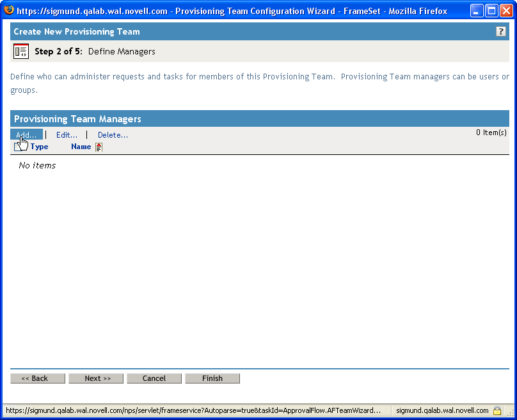This screenshot has height=420, width=517.
Task: Advance the wizard with Next >>
Action: (x=96, y=378)
